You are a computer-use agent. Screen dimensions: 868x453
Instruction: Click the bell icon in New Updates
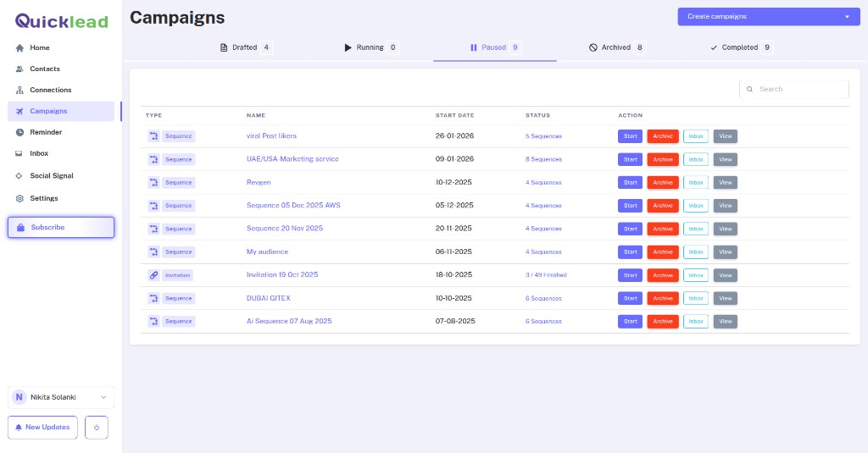pos(19,428)
